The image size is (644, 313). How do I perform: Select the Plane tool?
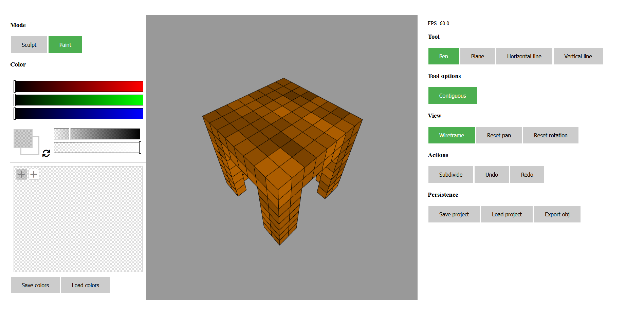pos(477,56)
